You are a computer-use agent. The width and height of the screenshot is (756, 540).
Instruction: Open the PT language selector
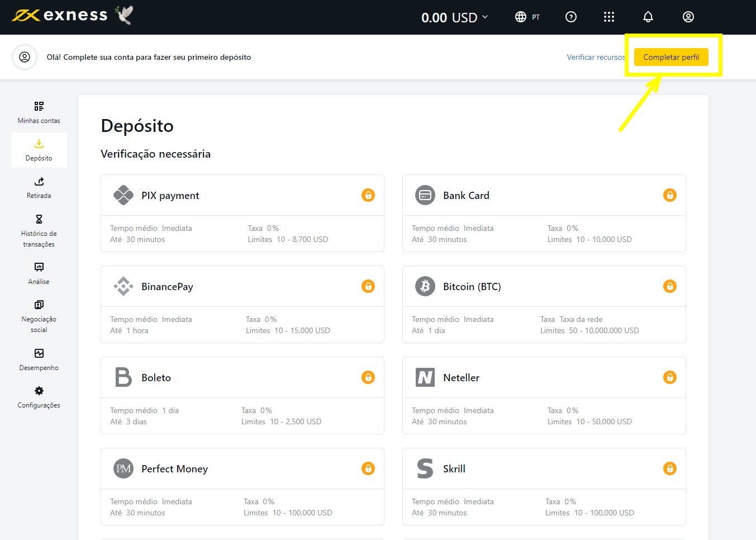527,17
